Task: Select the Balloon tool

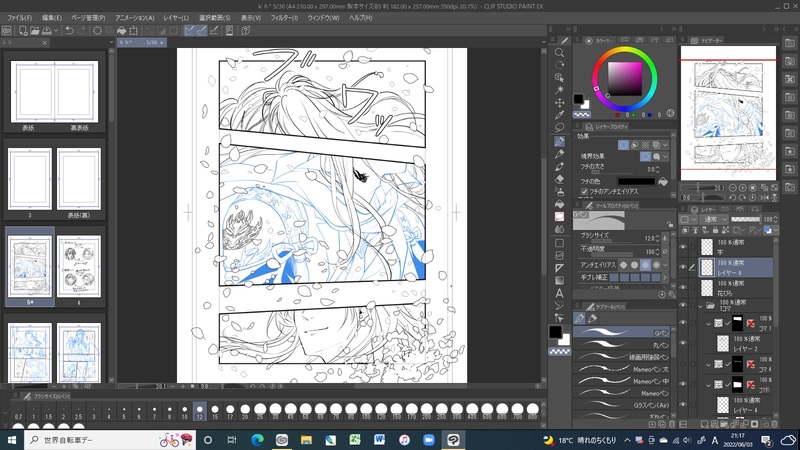Action: point(559,306)
